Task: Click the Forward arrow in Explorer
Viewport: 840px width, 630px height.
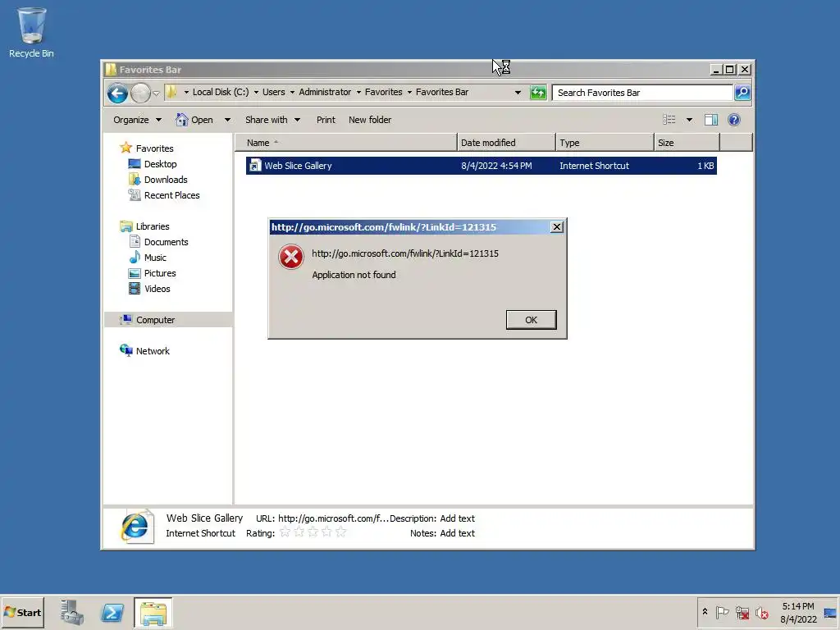Action: tap(140, 94)
